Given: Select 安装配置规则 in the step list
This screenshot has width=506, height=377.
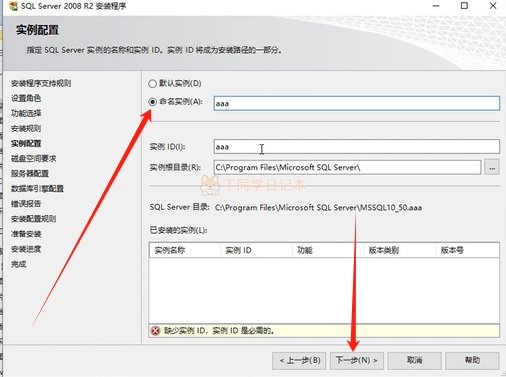Looking at the screenshot, I should [x=33, y=219].
